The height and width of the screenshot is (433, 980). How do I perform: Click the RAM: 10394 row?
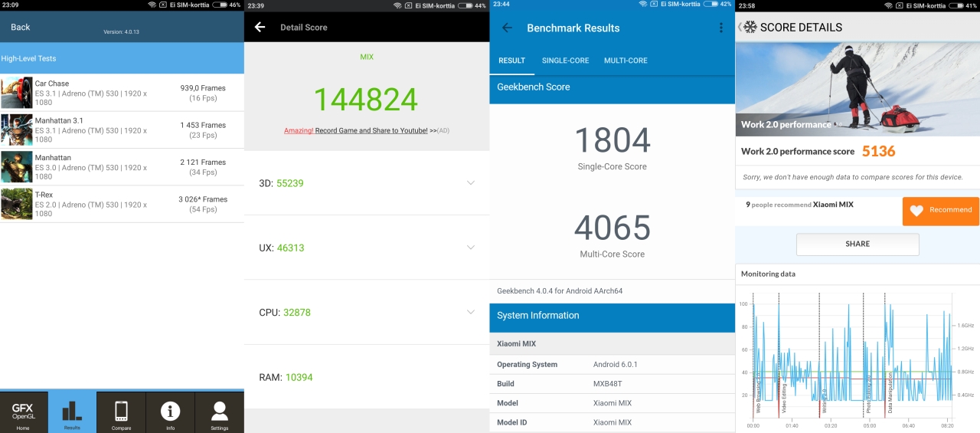click(367, 377)
